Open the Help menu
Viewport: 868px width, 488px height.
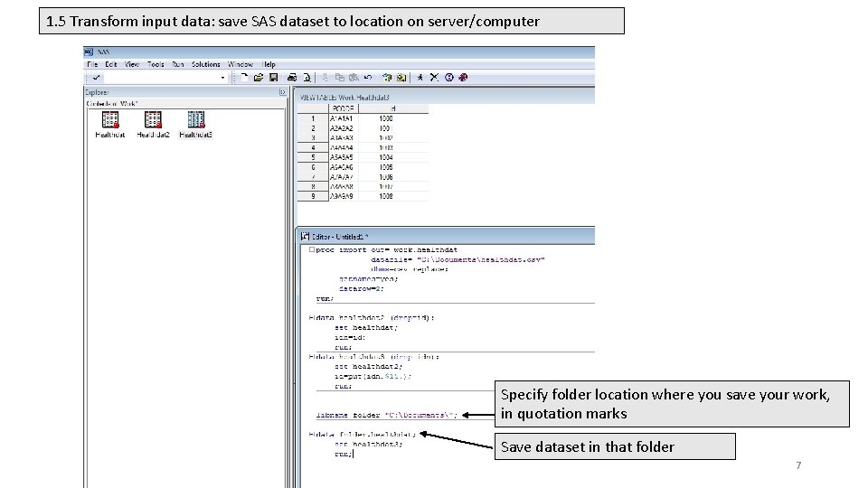269,64
